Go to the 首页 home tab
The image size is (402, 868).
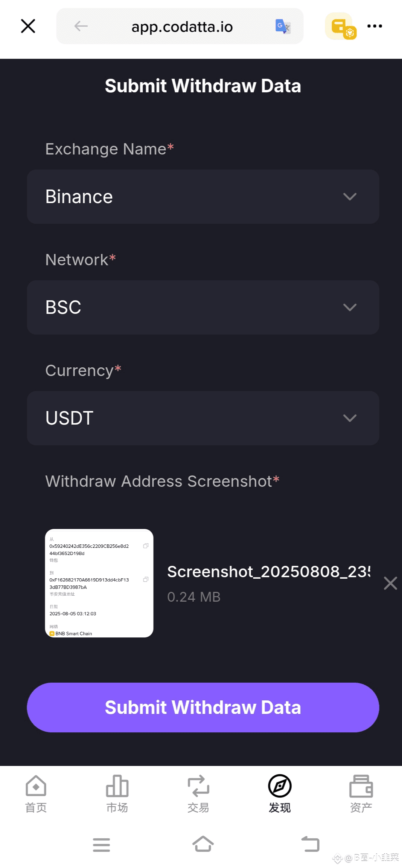pos(36,794)
